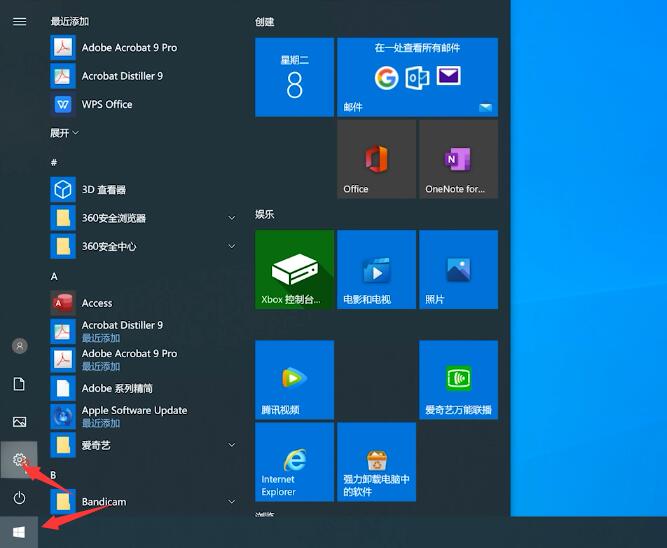Open WPS Office

click(x=144, y=104)
